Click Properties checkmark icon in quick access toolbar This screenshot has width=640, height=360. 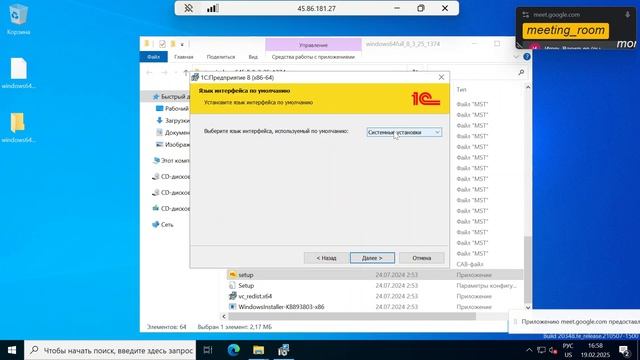[x=162, y=44]
